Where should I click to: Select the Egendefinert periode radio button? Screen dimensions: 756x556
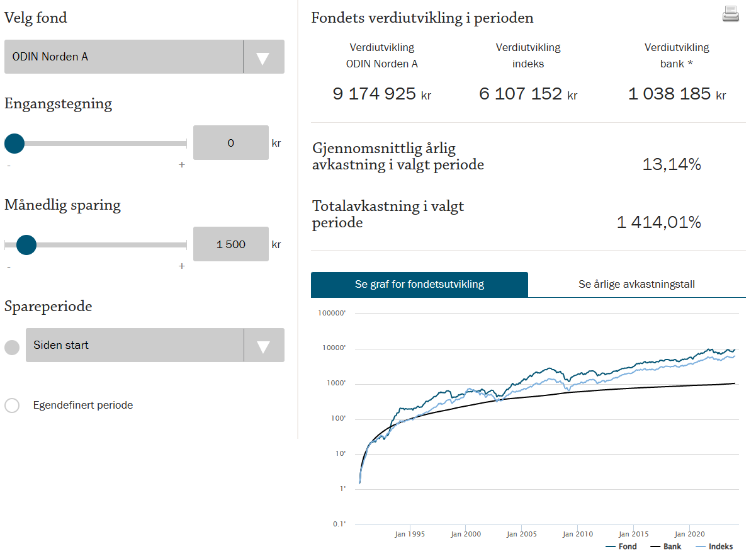(12, 406)
